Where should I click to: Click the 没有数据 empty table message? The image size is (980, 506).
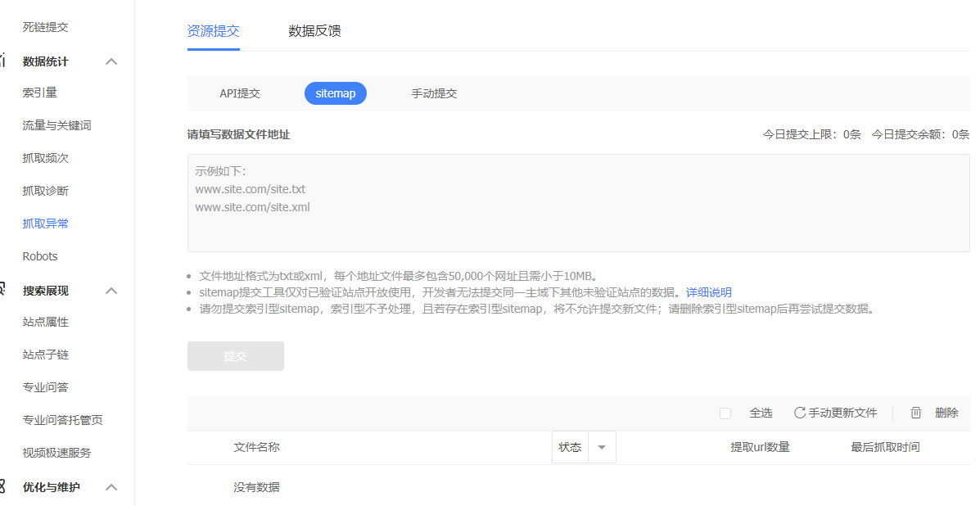click(256, 487)
